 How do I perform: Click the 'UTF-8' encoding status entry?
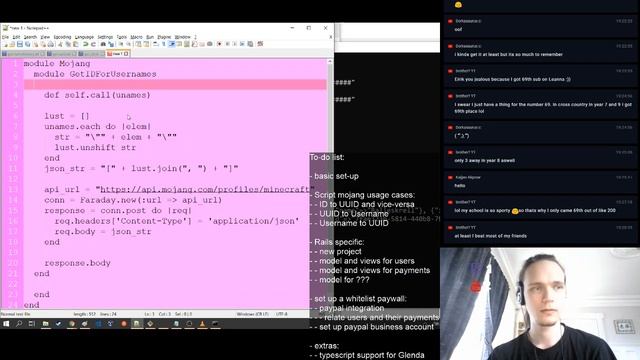click(282, 314)
